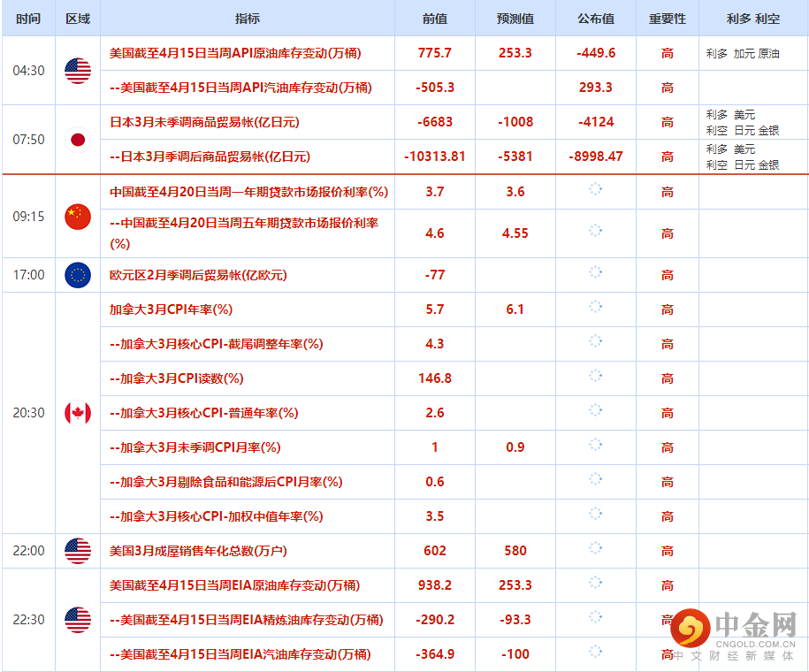Viewport: 809px width, 672px height.
Task: Click the 22:00 time cell
Action: click(29, 551)
